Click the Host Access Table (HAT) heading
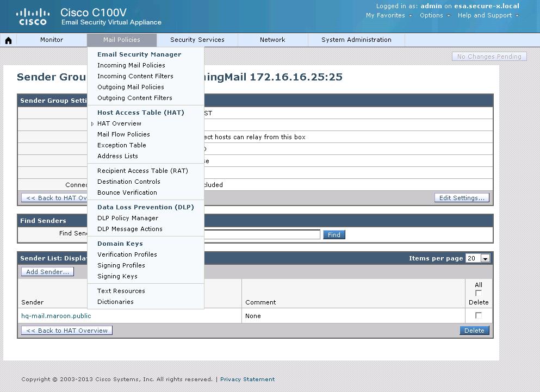Screen dimensions: 540x392 pyautogui.click(x=140, y=113)
